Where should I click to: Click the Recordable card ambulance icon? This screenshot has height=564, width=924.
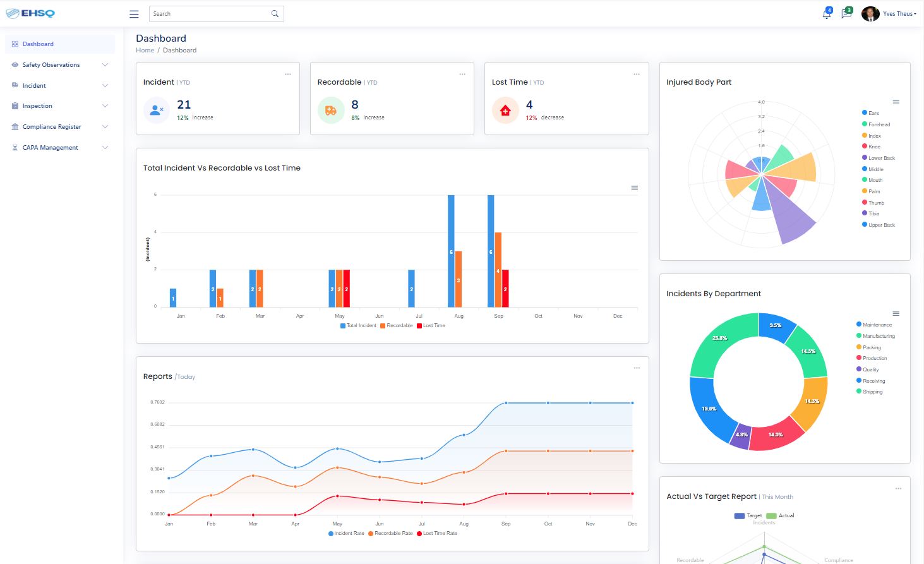point(331,111)
